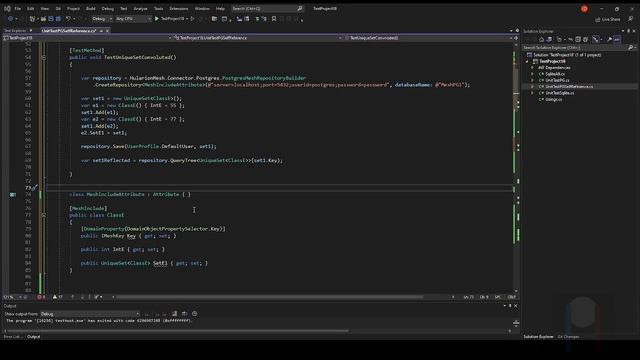The width and height of the screenshot is (640, 360).
Task: Collapse the TestUniqueSetConvoluted method outline
Action: point(44,58)
